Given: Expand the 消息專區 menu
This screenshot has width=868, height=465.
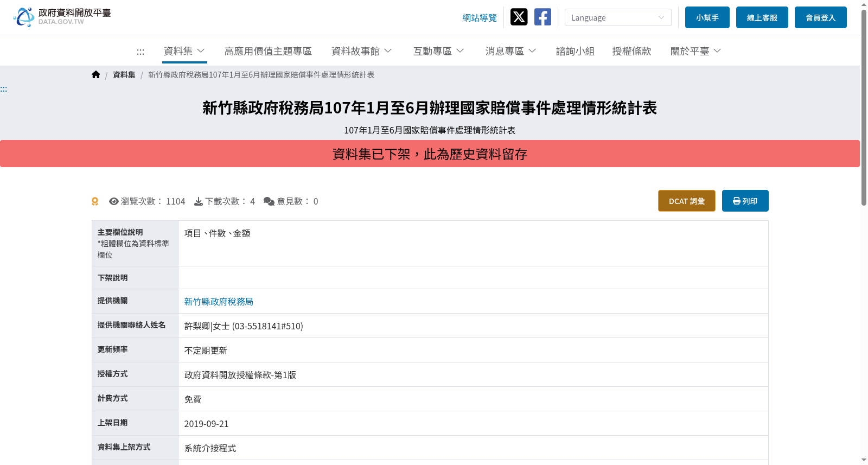Looking at the screenshot, I should (x=511, y=51).
